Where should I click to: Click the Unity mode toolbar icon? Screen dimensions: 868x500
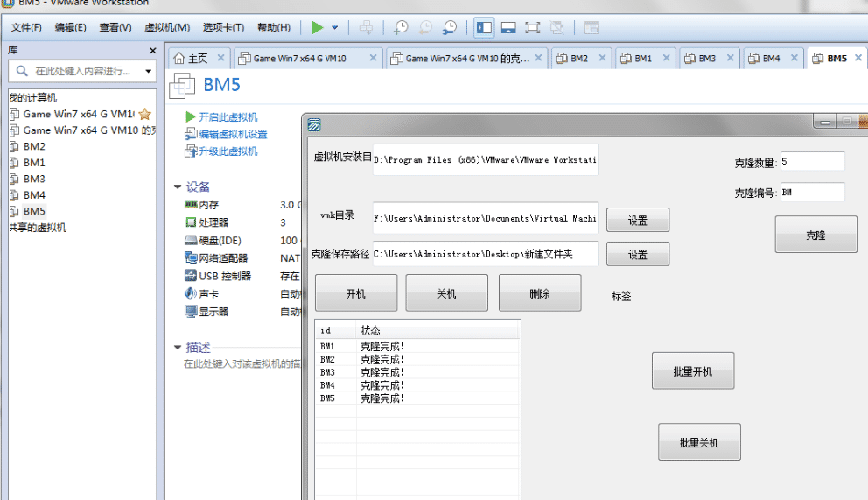pyautogui.click(x=556, y=28)
